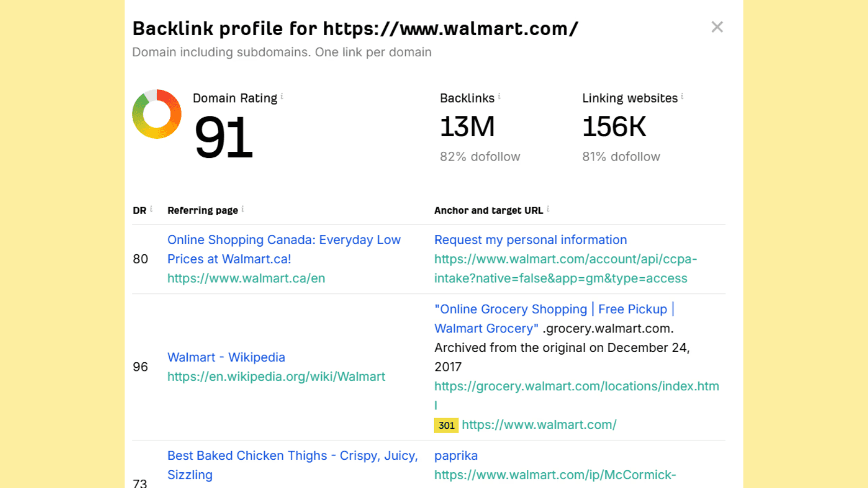Click the Online Grocery Shopping anchor link

point(554,319)
